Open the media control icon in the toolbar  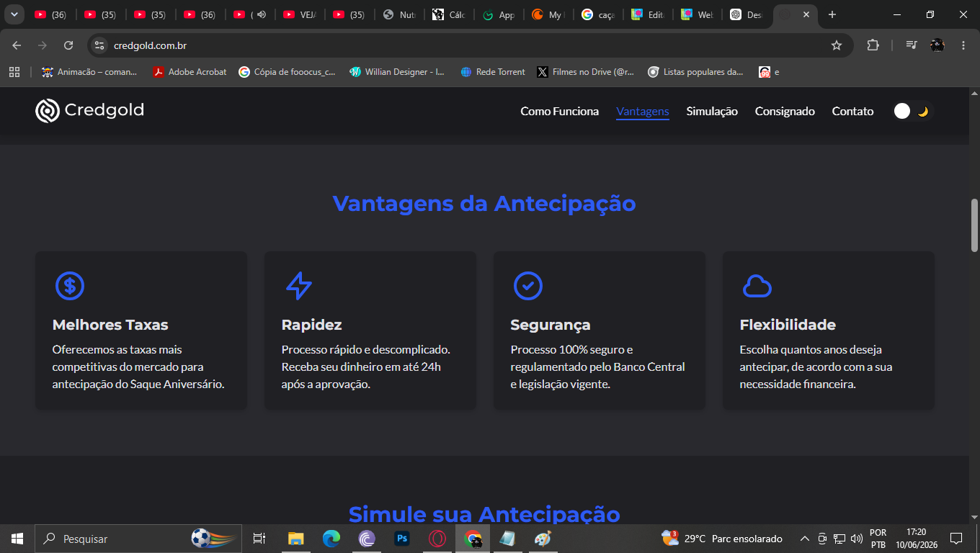[x=912, y=45]
